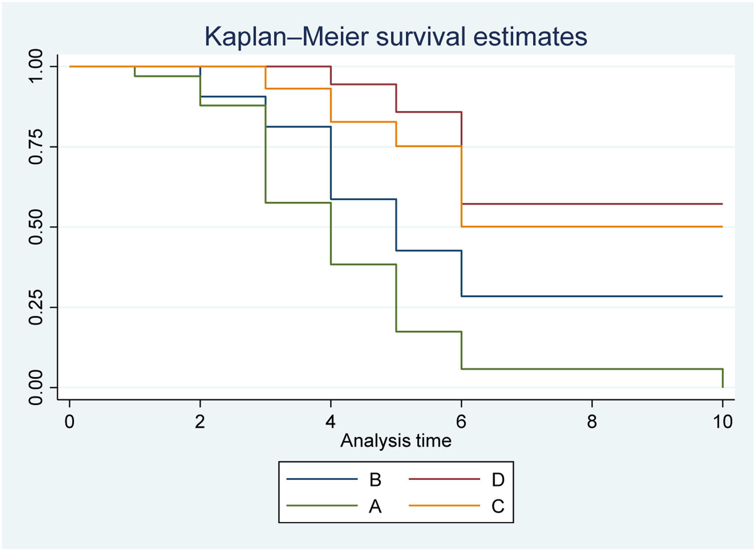Select legend label letter B
This screenshot has width=756, height=551.
pos(375,480)
